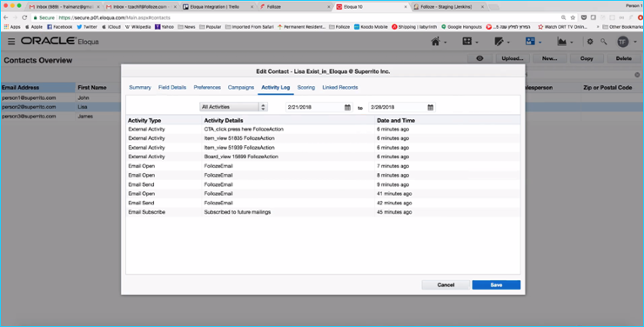644x327 pixels.
Task: Open the Audience contacts icon menu
Action: [530, 42]
